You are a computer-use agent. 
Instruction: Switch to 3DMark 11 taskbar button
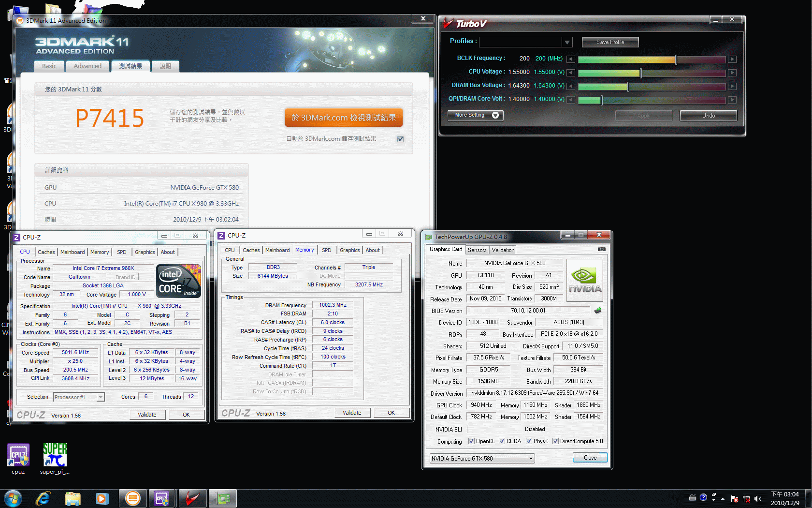click(x=132, y=498)
